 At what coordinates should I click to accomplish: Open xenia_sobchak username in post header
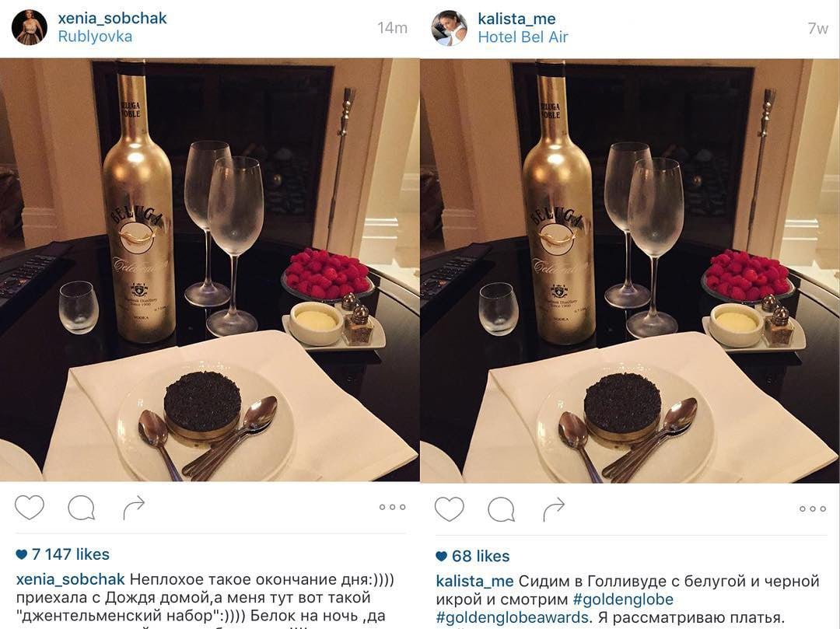pyautogui.click(x=113, y=18)
